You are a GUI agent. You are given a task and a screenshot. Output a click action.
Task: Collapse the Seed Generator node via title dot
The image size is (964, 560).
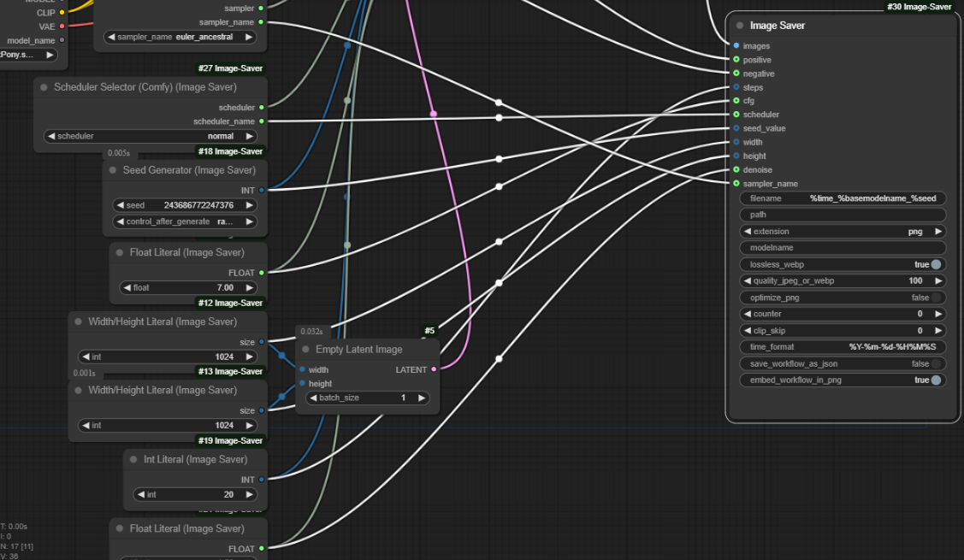pos(113,170)
